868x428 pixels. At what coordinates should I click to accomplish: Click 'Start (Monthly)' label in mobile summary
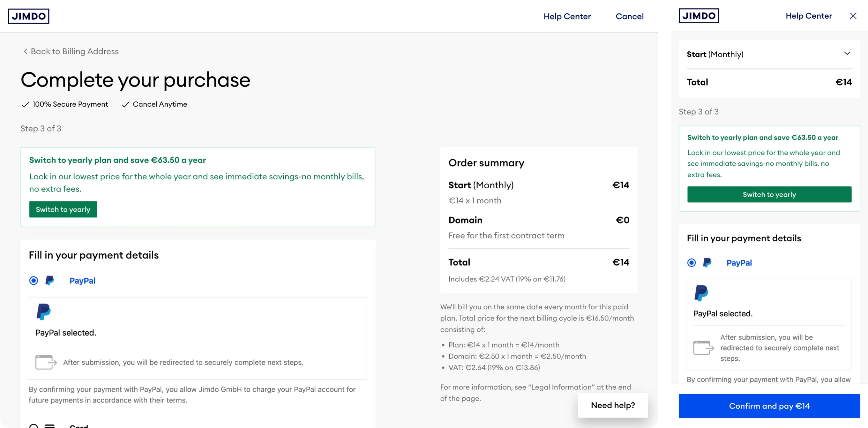pos(715,54)
